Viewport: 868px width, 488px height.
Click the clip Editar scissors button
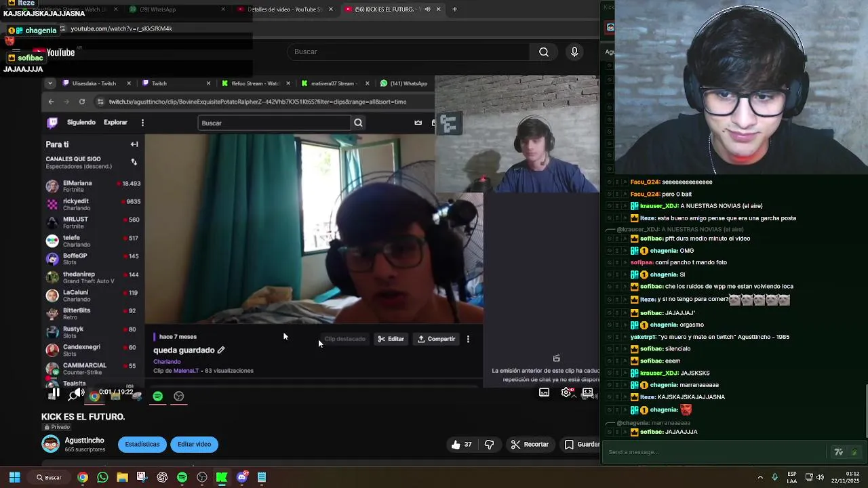tap(391, 339)
